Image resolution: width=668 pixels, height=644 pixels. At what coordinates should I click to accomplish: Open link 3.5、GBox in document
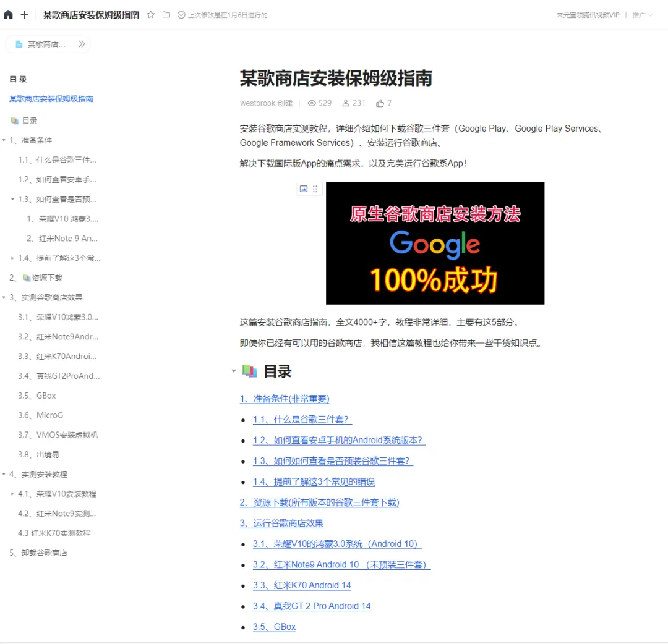click(274, 627)
